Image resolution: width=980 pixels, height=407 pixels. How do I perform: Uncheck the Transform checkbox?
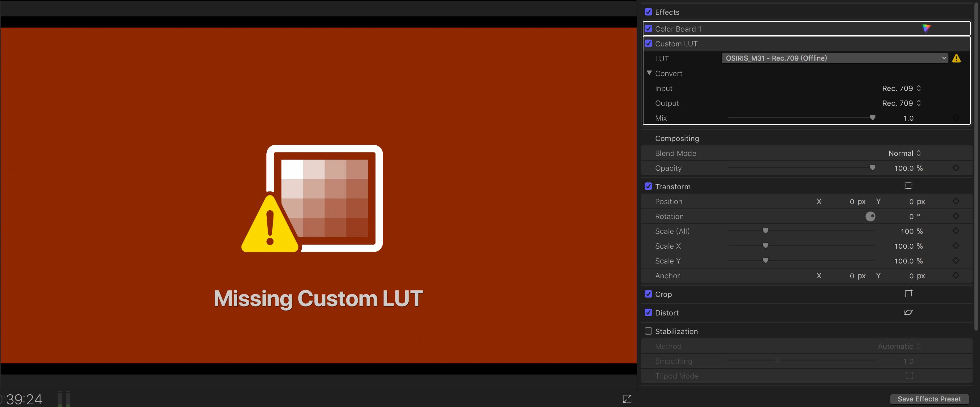click(648, 186)
